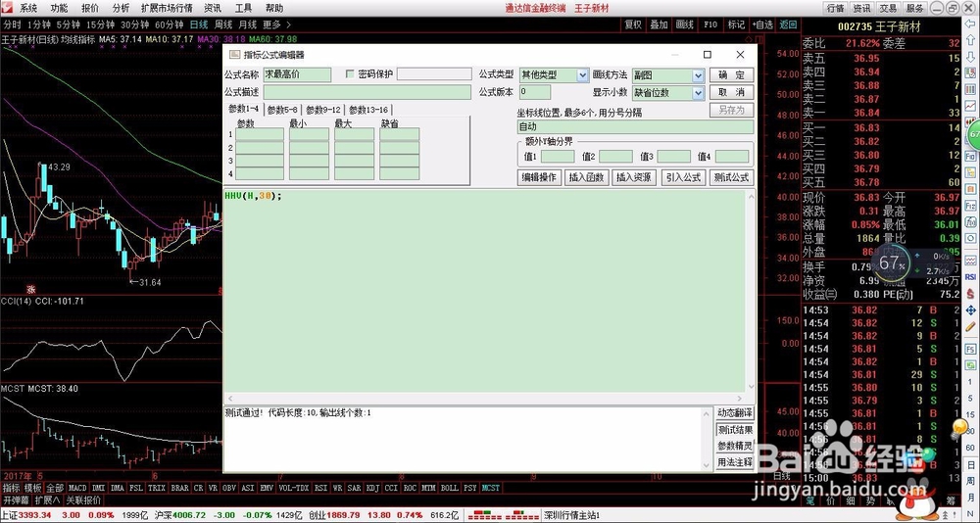
Task: Open the 报价 menu
Action: coord(90,8)
